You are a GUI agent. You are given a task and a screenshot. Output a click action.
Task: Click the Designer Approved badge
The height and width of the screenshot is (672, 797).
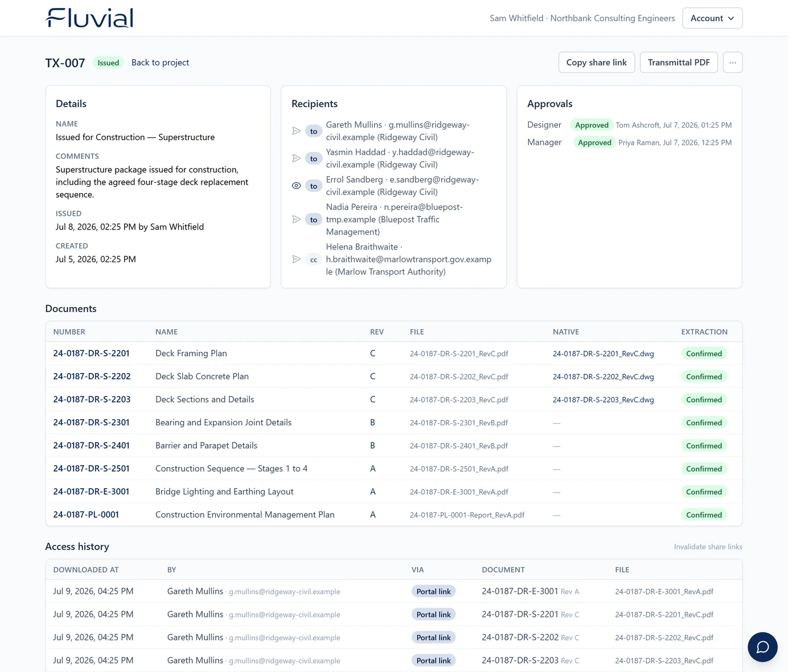coord(591,125)
